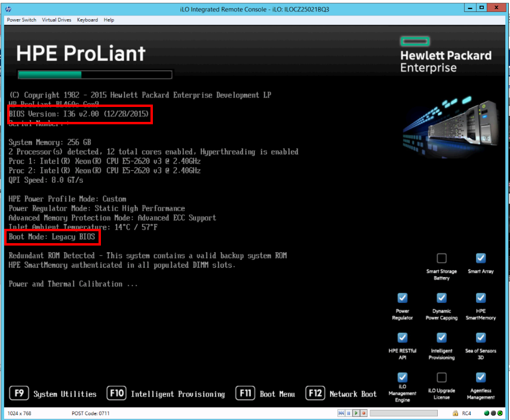Click the iLO Management Engine checkbox
Screen dimensions: 510x420
point(403,378)
